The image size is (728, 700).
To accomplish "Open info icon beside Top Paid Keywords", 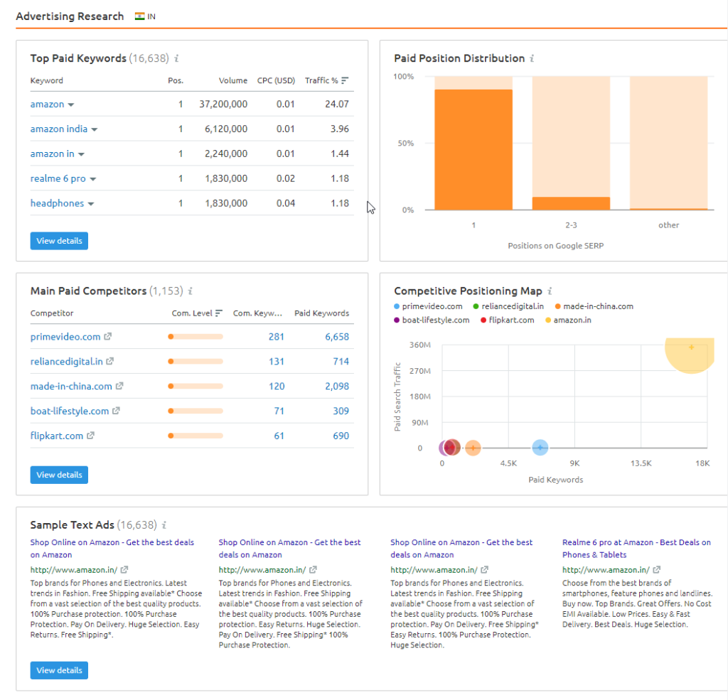I will coord(176,58).
